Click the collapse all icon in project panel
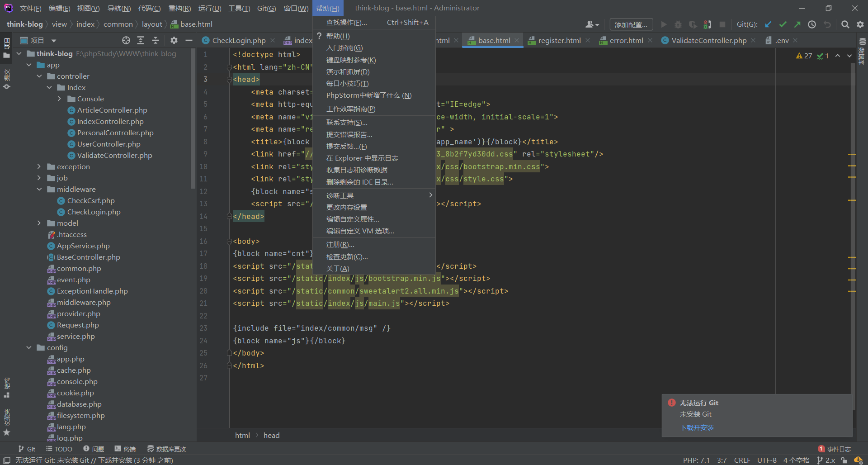The height and width of the screenshot is (465, 868). [156, 40]
